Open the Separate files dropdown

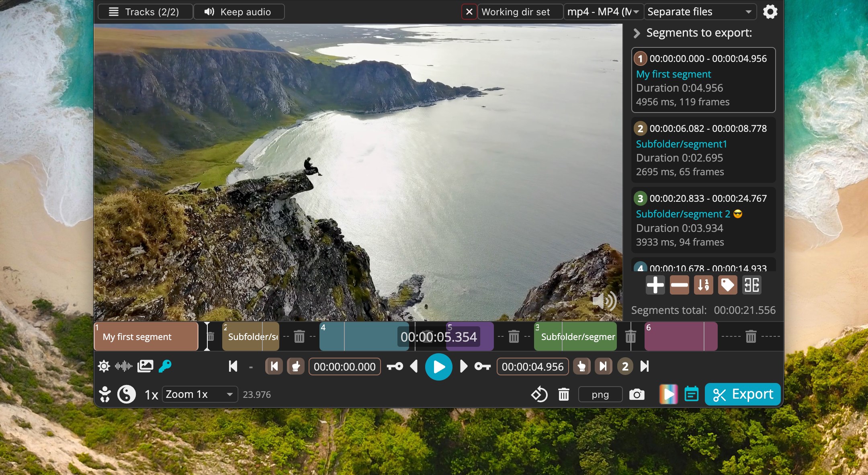(699, 12)
